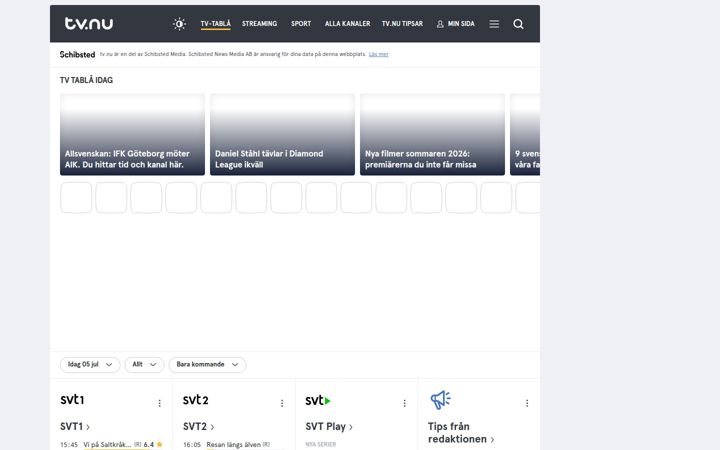Screen dimensions: 720x450
Task: Open the SPORT menu item
Action: click(x=301, y=24)
